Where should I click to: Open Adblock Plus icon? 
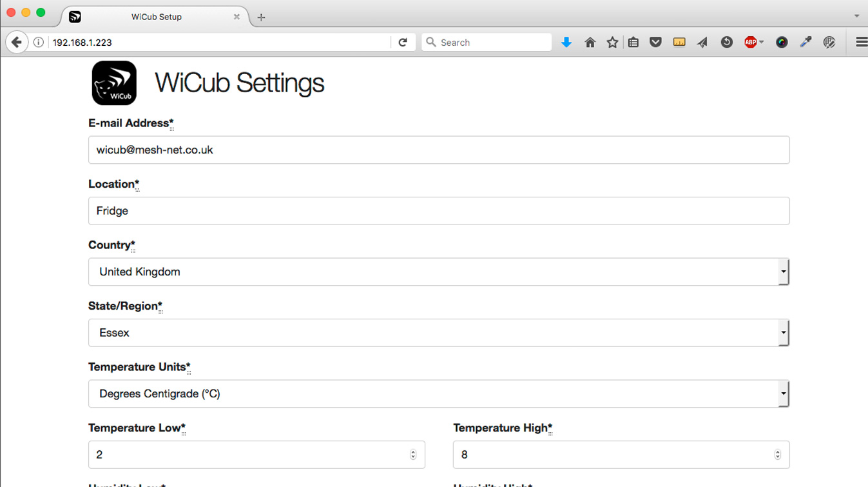coord(750,43)
